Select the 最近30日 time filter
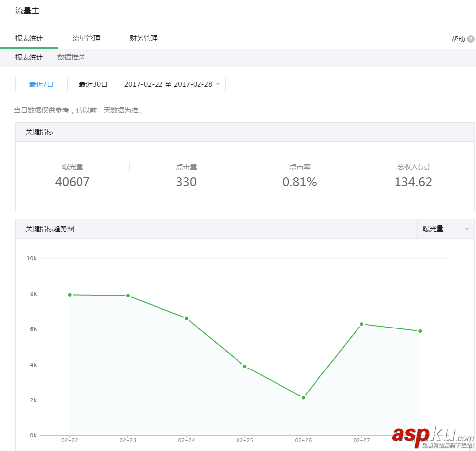The width and height of the screenshot is (476, 451). pyautogui.click(x=93, y=84)
